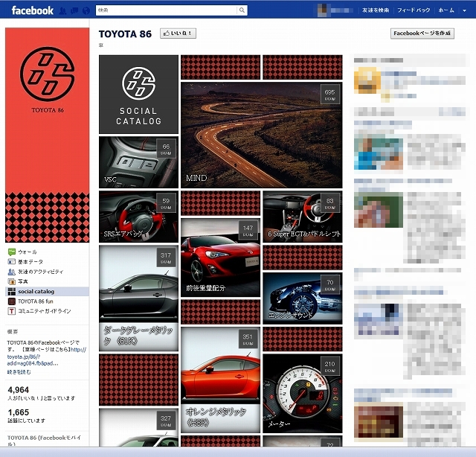Open notifications globe icon

(86, 11)
